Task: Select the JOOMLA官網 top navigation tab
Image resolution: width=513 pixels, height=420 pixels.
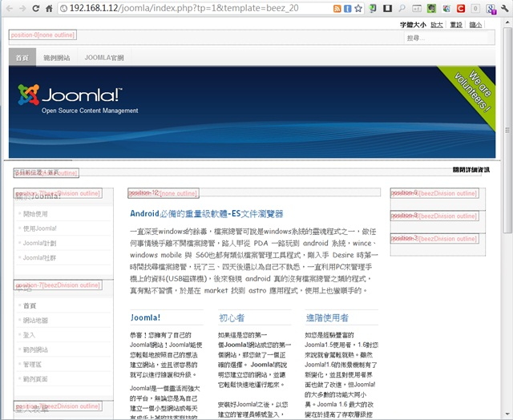Action: (104, 58)
